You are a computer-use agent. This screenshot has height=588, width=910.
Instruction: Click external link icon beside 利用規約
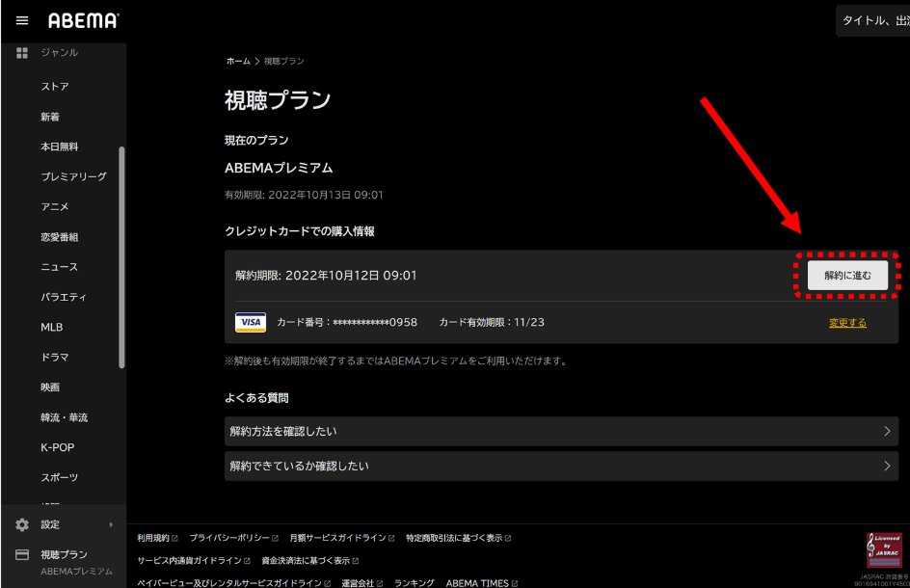(174, 538)
